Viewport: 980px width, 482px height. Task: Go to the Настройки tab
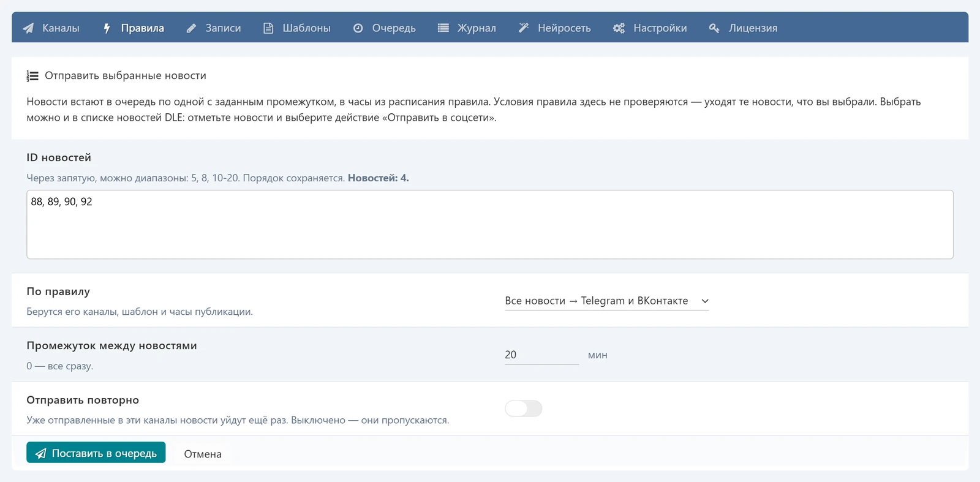(650, 28)
